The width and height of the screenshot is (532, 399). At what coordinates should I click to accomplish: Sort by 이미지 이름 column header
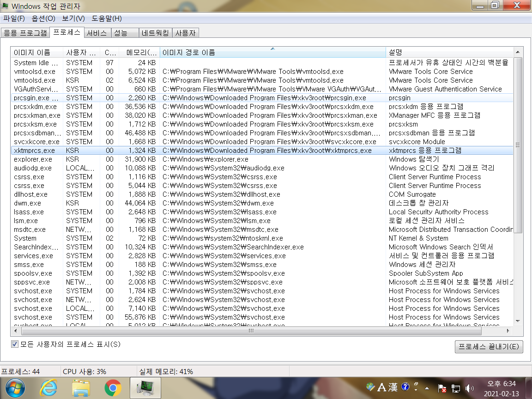coord(36,52)
